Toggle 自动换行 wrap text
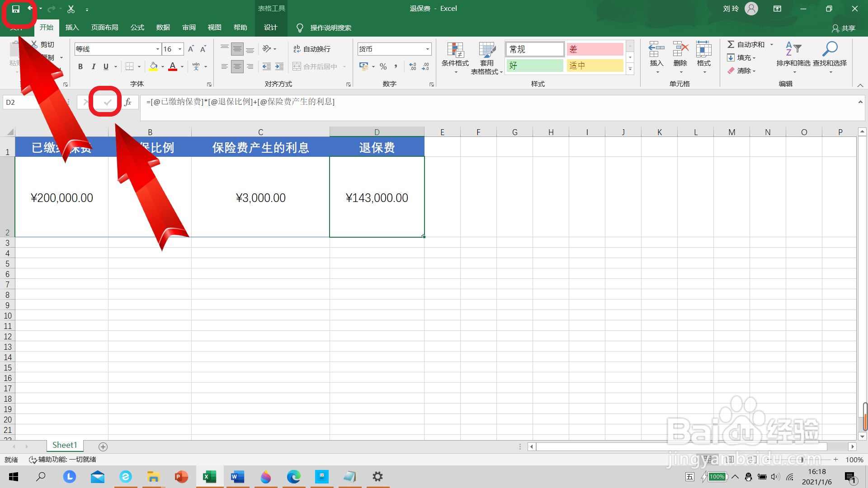This screenshot has height=488, width=868. tap(312, 49)
